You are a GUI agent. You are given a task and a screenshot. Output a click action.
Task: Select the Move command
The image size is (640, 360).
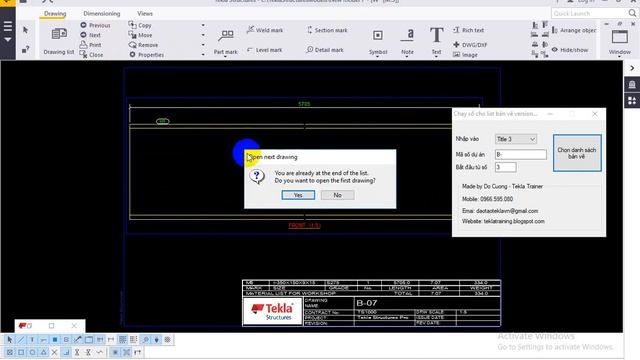click(x=140, y=35)
